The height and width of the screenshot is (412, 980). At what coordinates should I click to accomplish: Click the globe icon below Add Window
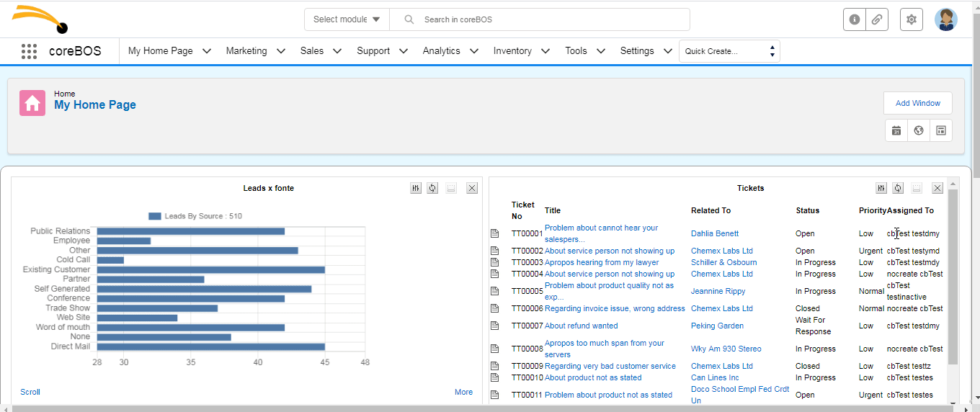point(919,130)
